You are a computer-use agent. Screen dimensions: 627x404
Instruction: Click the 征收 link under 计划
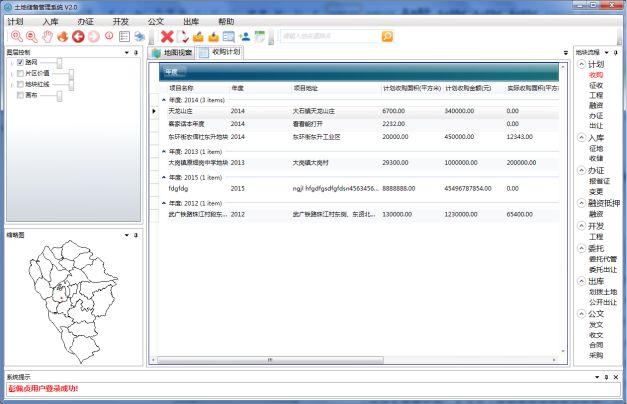pos(596,85)
